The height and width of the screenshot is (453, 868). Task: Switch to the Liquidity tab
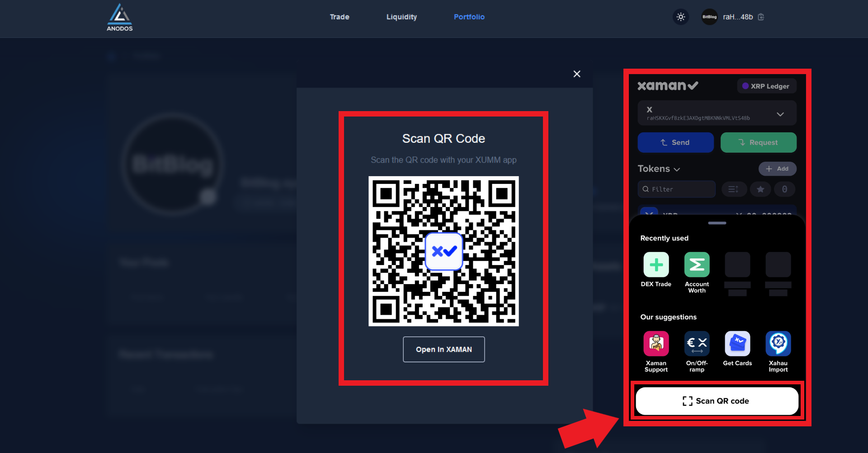pyautogui.click(x=401, y=17)
